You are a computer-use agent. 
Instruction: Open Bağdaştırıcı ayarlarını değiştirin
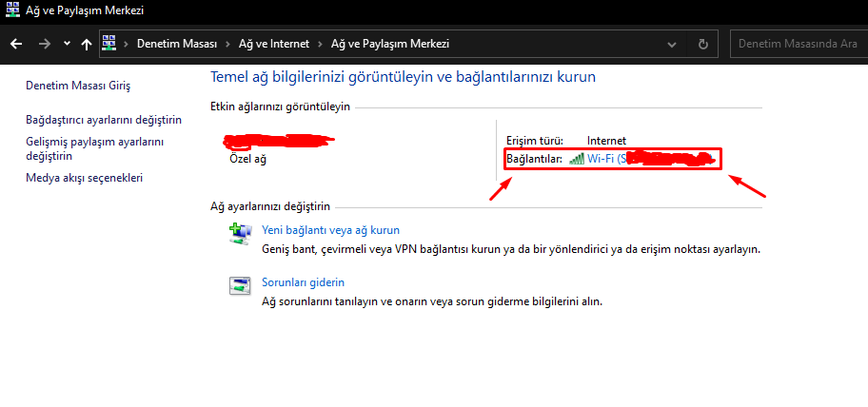[104, 120]
